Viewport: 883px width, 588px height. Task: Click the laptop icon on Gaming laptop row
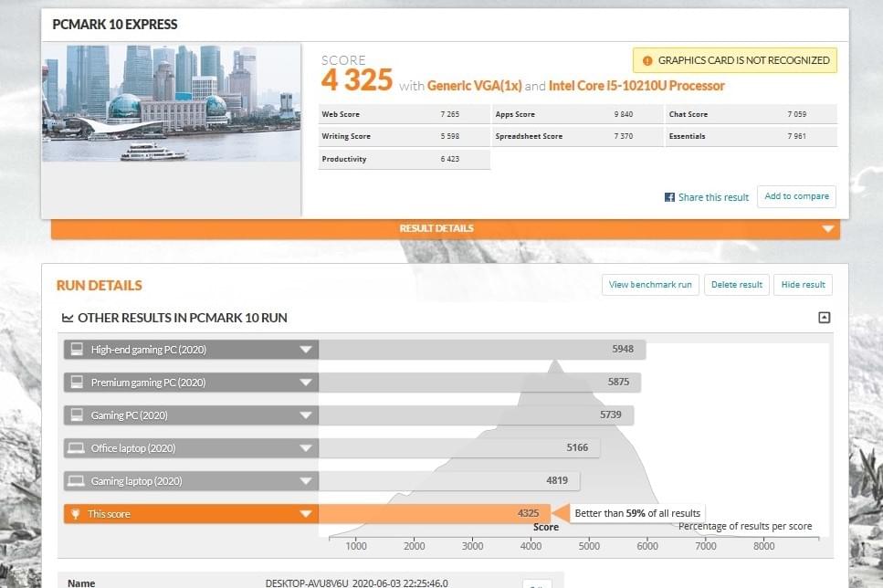point(76,481)
